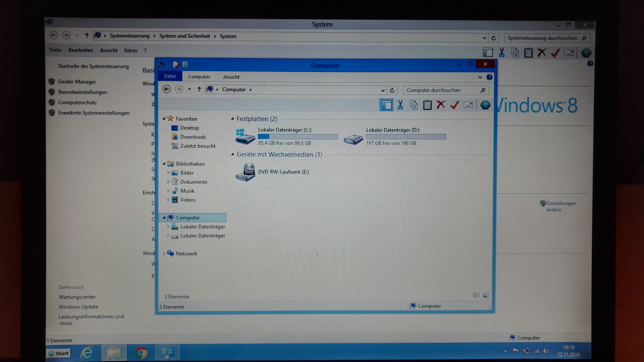Viewport: 644px width, 362px height.
Task: Expand the Netzwerk tree node
Action: [164, 254]
